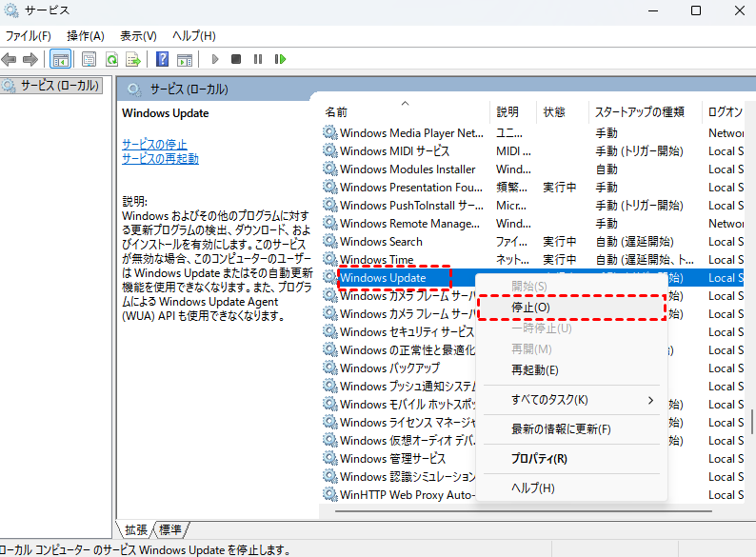Switch to the 標準 tab
756x557 pixels.
click(170, 530)
